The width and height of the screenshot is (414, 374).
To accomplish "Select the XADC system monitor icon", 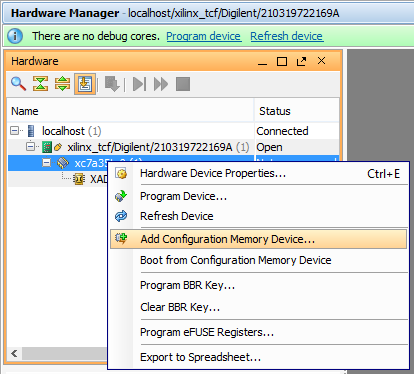I will 79,179.
